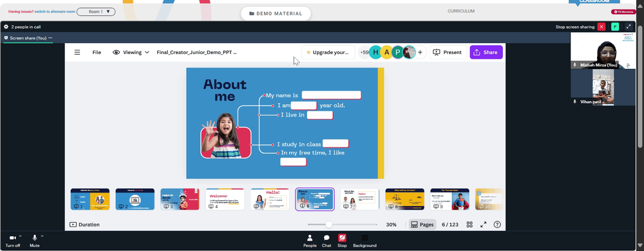
Task: Turn off the camera
Action: tap(12, 241)
